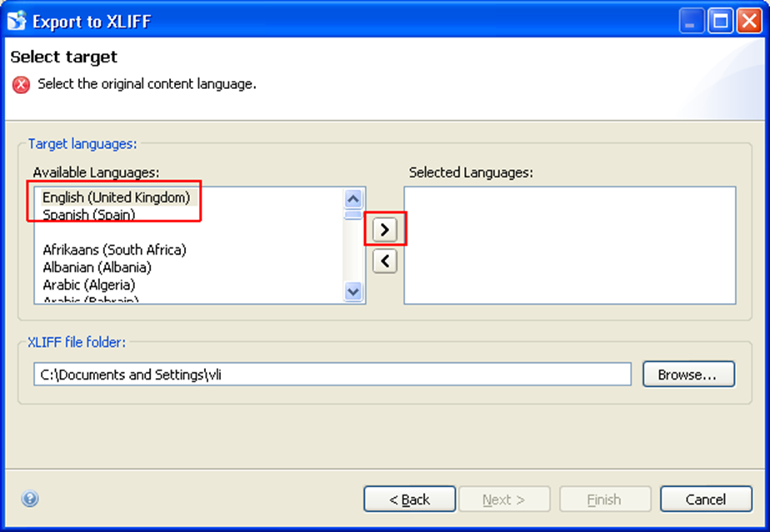770x532 pixels.
Task: Minimize the Export to XLIFF dialog
Action: pos(692,21)
